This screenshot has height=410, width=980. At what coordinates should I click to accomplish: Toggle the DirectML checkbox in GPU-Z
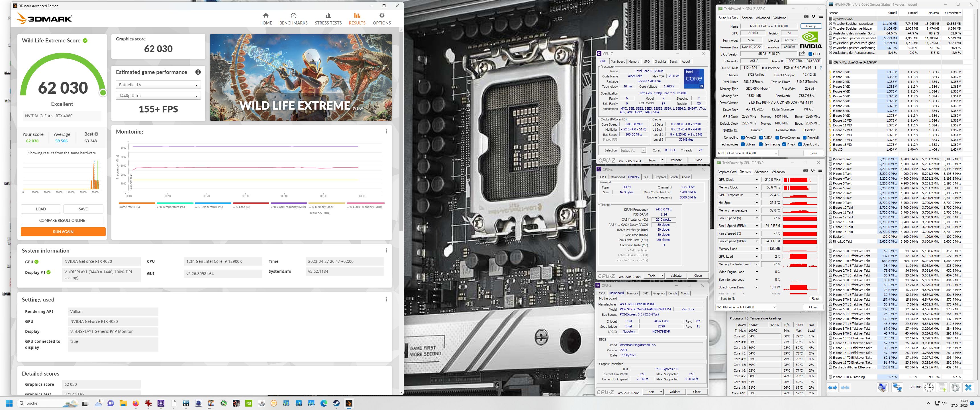(x=805, y=138)
